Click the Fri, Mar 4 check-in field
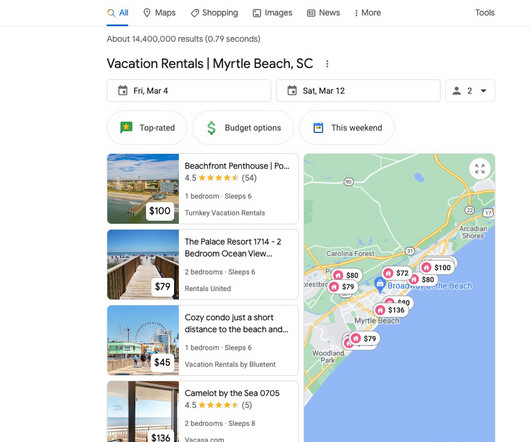530x442 pixels. click(189, 91)
